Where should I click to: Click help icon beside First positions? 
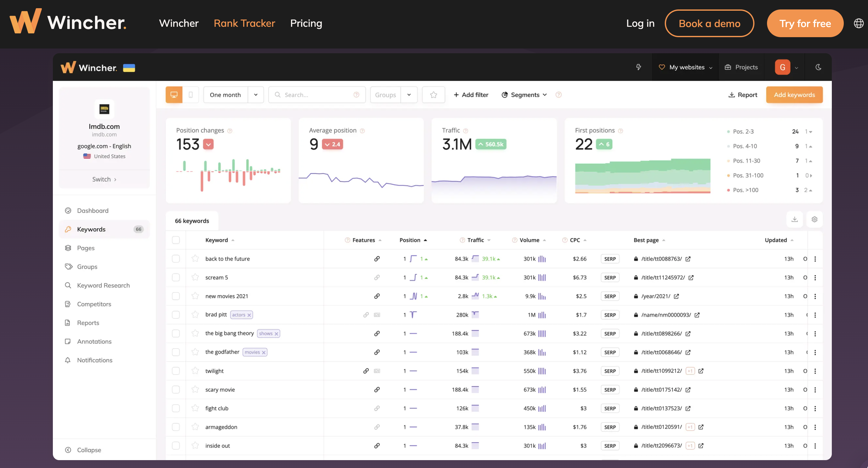(x=621, y=131)
